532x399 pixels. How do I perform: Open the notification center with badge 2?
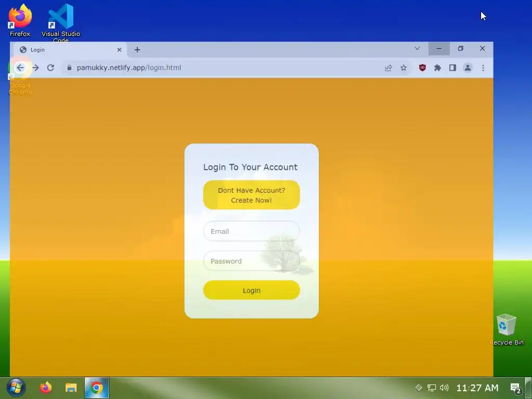coord(516,388)
